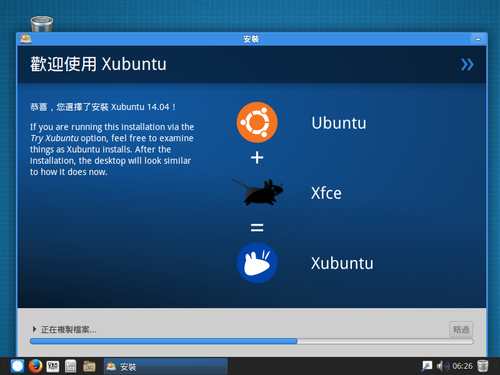Click the blue Xubuntu logo
The height and width of the screenshot is (375, 500).
coord(257,263)
